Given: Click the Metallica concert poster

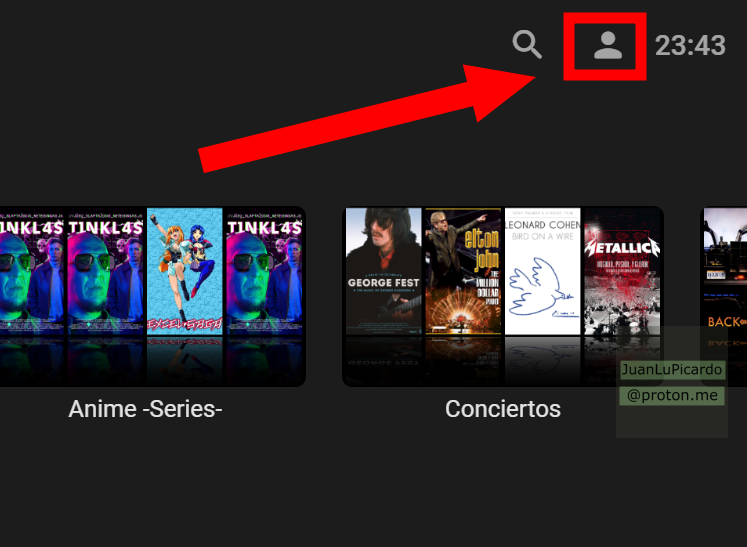Looking at the screenshot, I should (622, 271).
